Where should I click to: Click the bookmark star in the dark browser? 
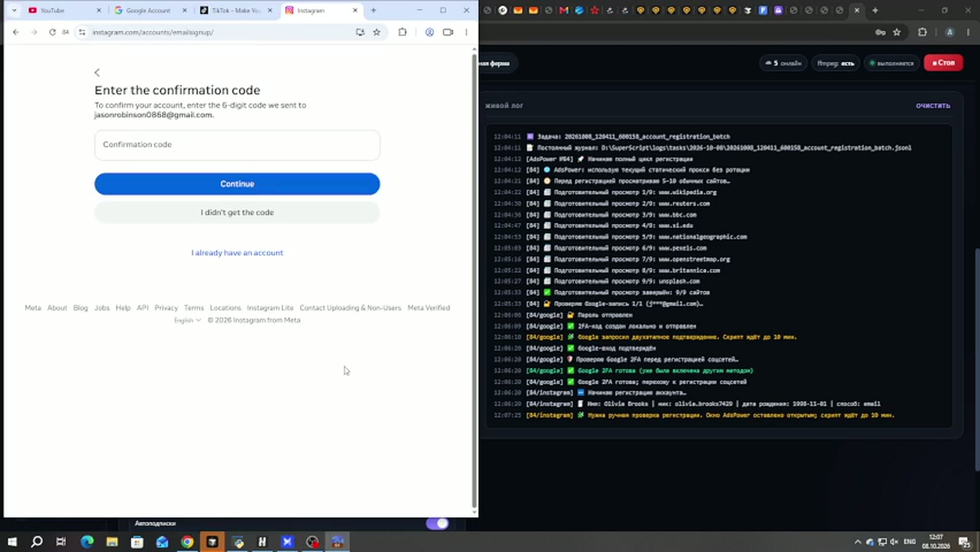[897, 32]
